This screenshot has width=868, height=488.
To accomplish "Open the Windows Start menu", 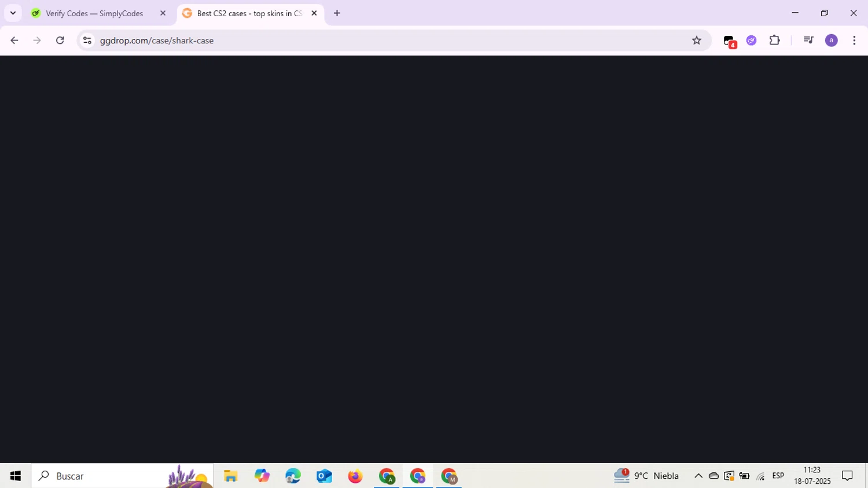I will tap(16, 476).
